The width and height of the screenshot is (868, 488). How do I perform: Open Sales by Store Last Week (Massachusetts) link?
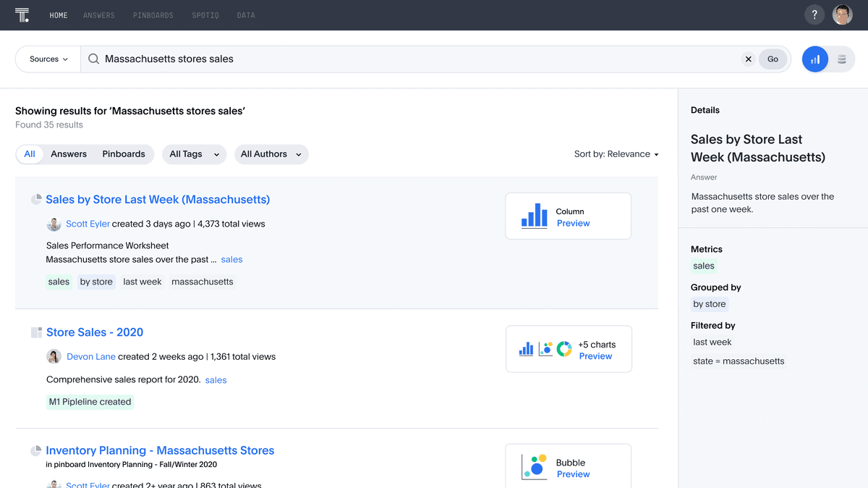158,199
